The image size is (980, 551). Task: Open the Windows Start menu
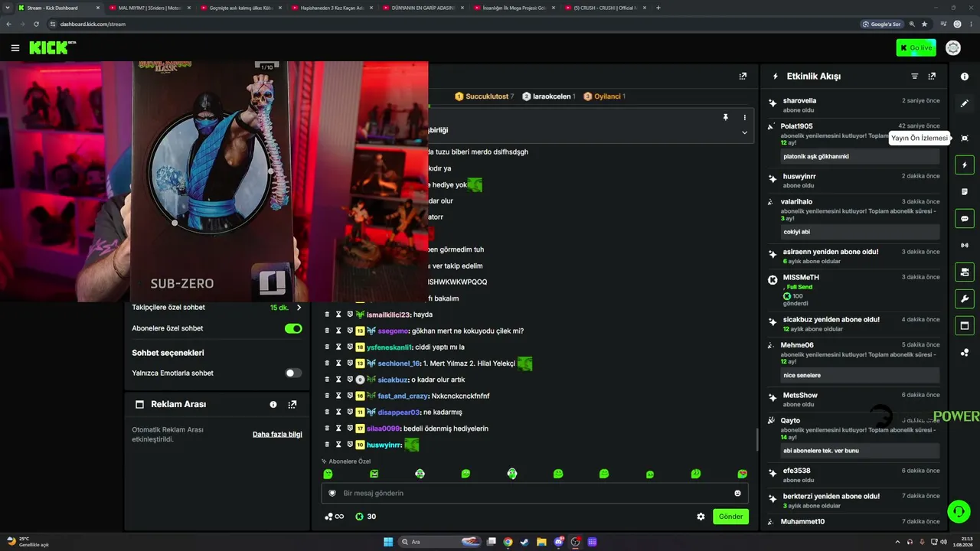click(x=388, y=542)
